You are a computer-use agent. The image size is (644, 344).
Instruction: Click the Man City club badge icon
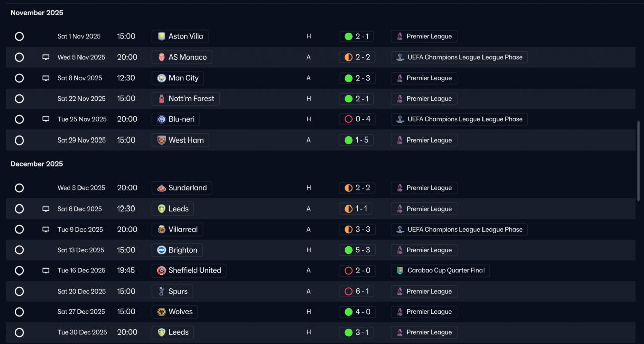click(x=162, y=78)
